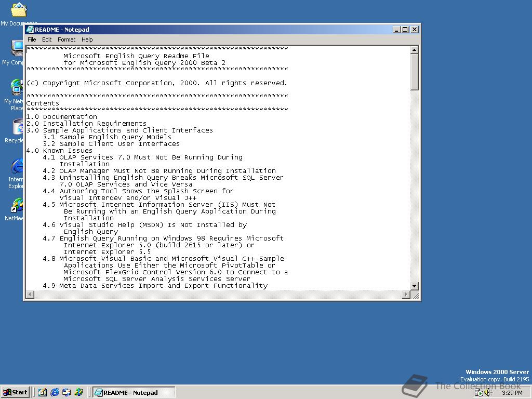Click the line 'Microsoft English Query Readme File'

[x=136, y=56]
